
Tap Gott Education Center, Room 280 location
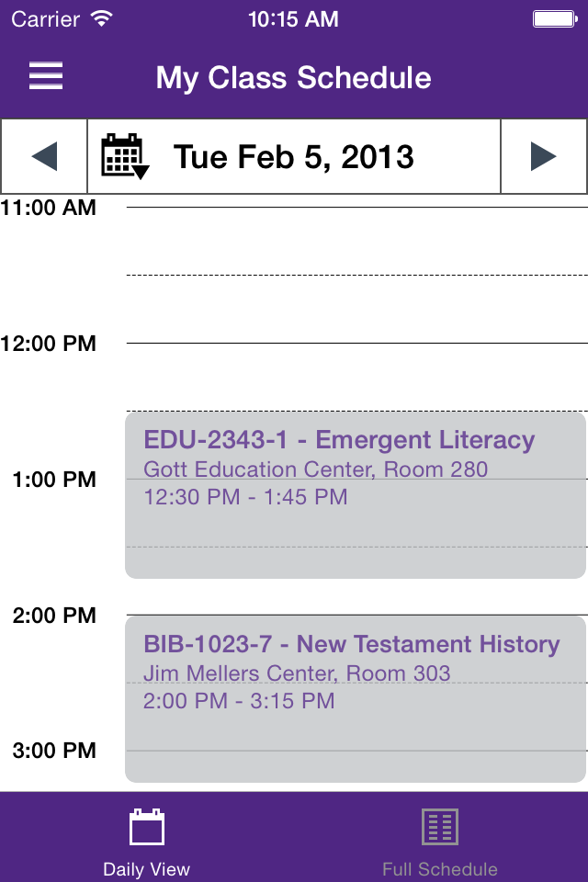pyautogui.click(x=315, y=469)
